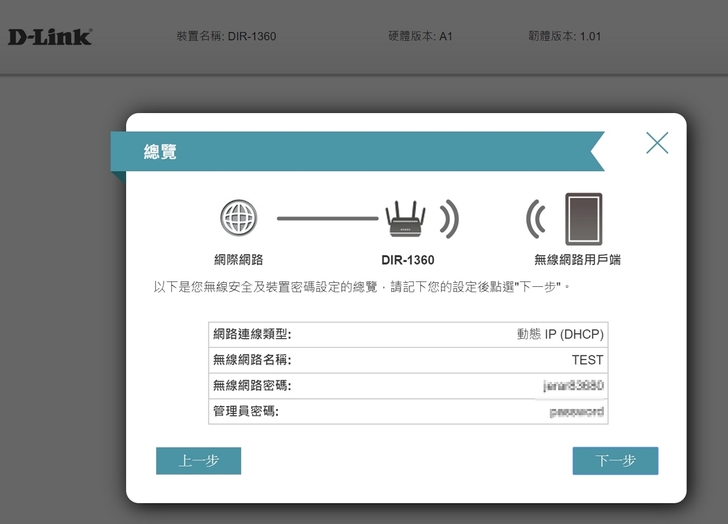The image size is (728, 524).
Task: Click the 硬體版本: A1 header text
Action: coord(420,36)
